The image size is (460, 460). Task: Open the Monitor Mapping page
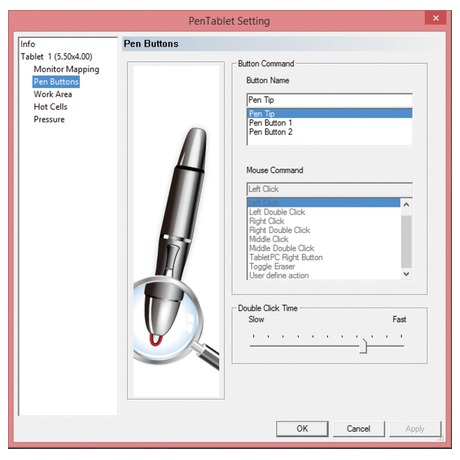click(x=66, y=69)
